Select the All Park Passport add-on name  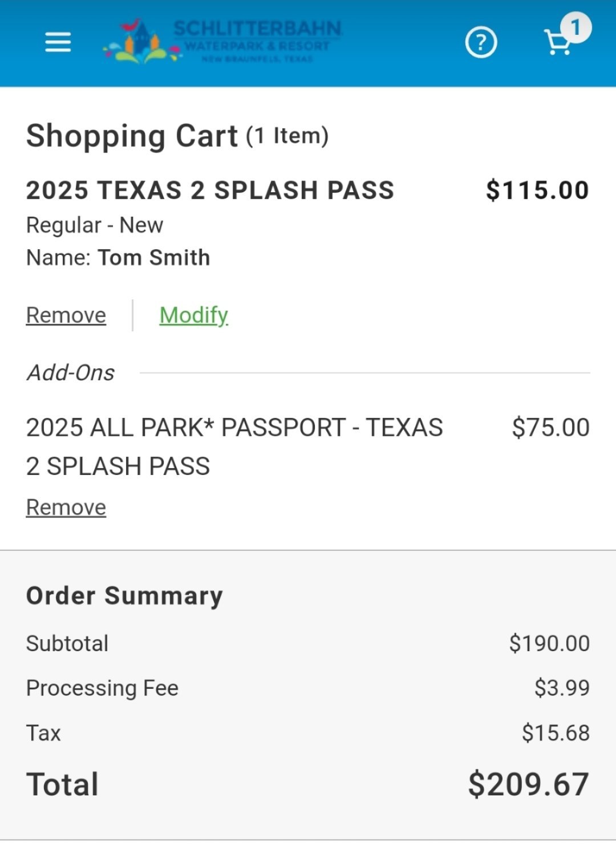coord(234,447)
